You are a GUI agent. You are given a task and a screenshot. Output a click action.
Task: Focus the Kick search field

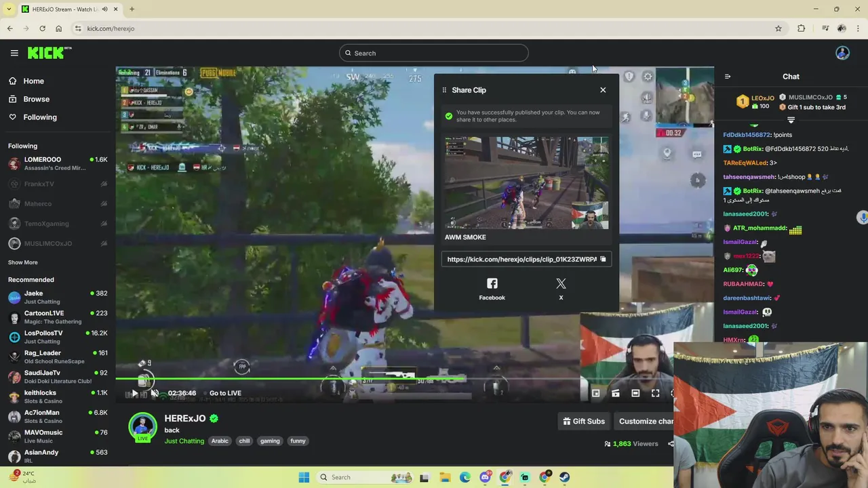[x=434, y=53]
